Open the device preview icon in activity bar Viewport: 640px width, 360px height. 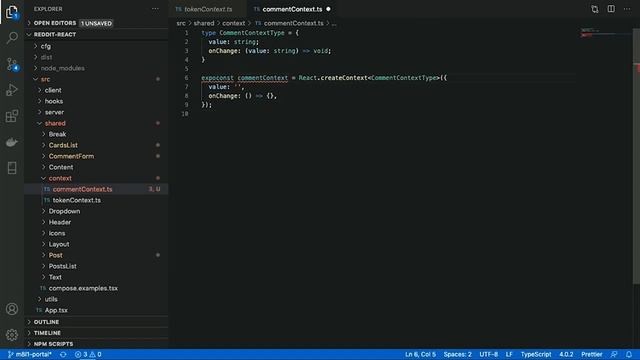pyautogui.click(x=12, y=168)
